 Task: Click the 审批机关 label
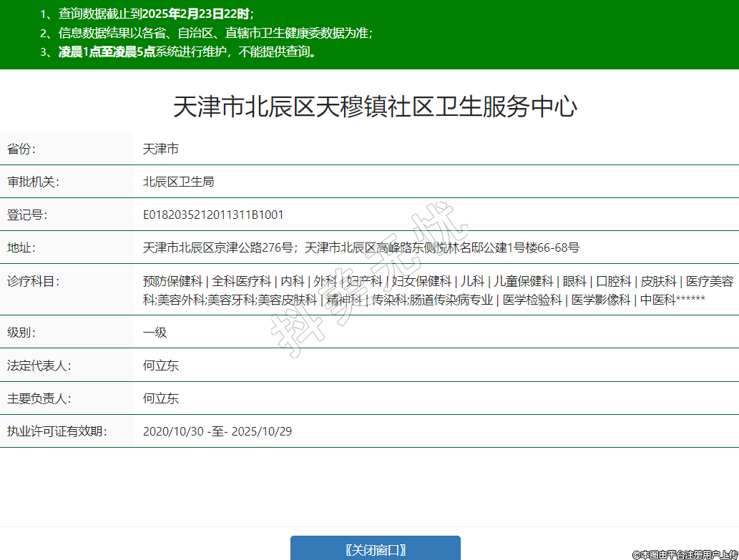point(33,182)
